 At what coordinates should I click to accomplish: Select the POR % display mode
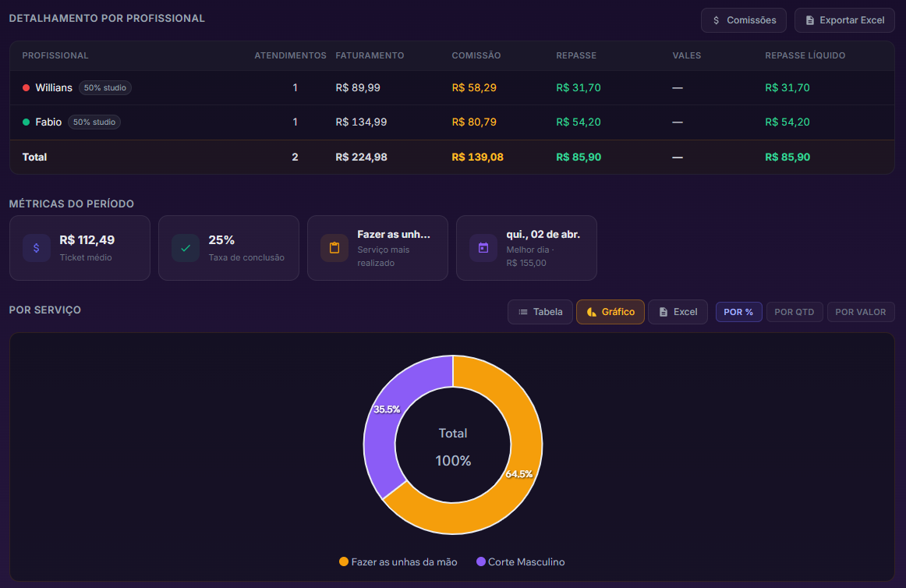coord(738,312)
